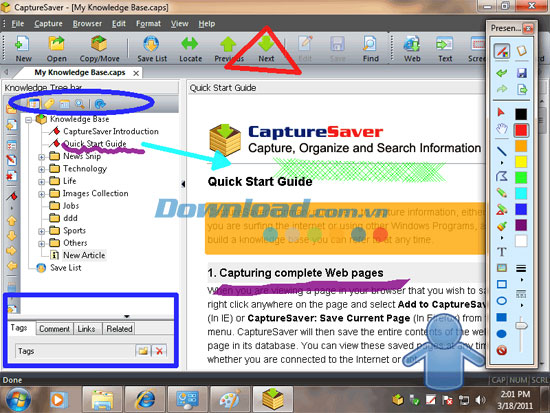The image size is (550, 413).
Task: Expand the News Snip folder
Action: 41,157
